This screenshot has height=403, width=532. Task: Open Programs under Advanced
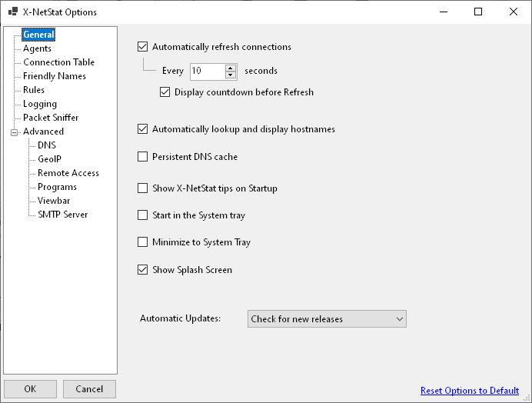[57, 187]
